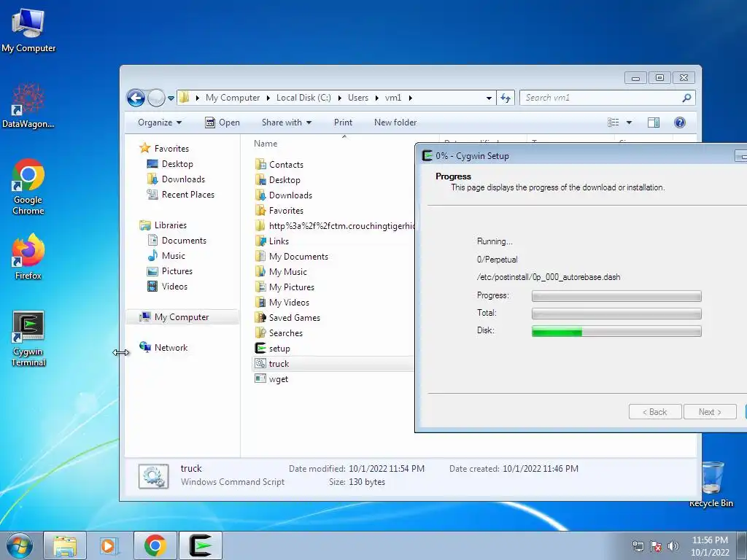The width and height of the screenshot is (747, 560).
Task: Click Next in Cygwin Setup
Action: [710, 412]
